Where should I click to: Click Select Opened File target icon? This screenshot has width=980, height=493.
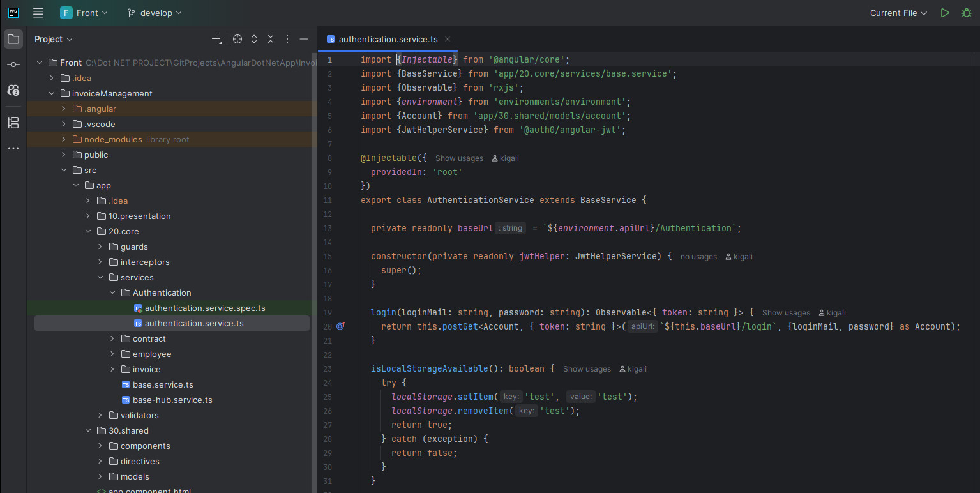(237, 39)
